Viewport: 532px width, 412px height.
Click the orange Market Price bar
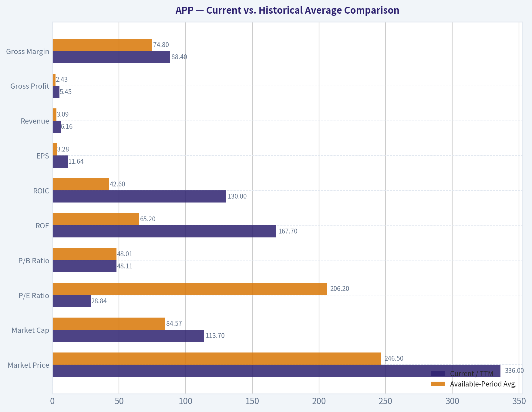click(x=217, y=359)
